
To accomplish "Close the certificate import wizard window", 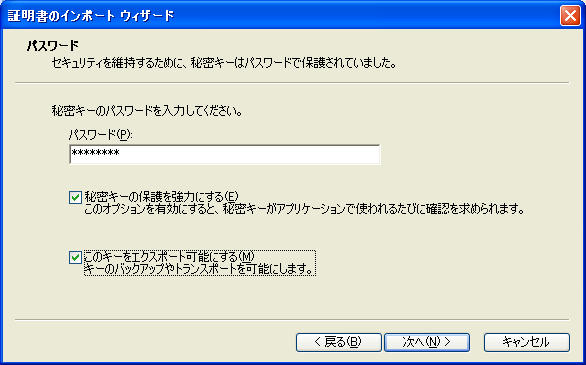I will pos(570,16).
